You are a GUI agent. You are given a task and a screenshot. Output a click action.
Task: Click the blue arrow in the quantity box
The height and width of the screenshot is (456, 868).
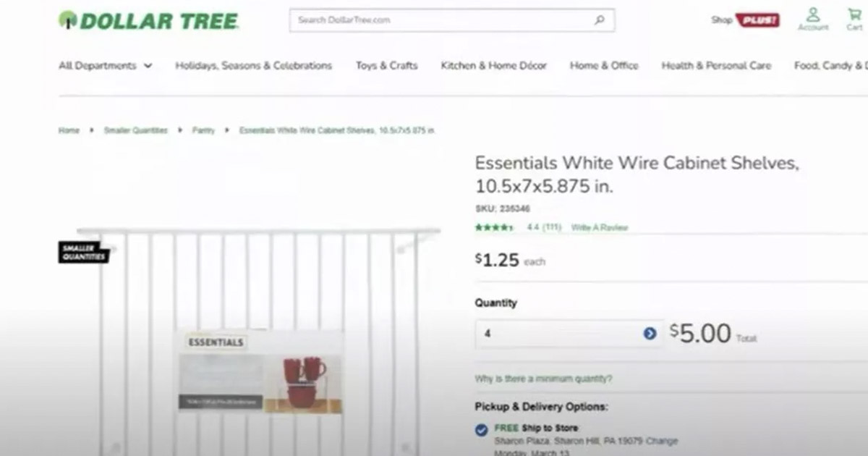tap(649, 334)
